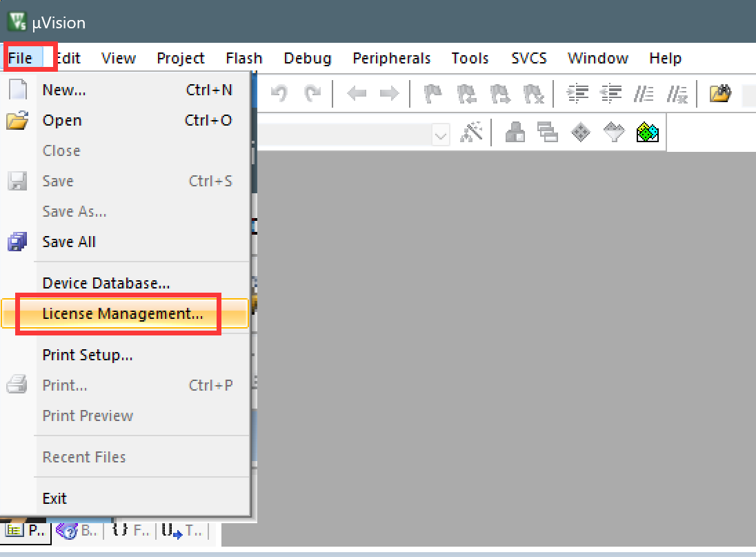Open the Debug menu
The height and width of the screenshot is (557, 756).
(x=308, y=59)
